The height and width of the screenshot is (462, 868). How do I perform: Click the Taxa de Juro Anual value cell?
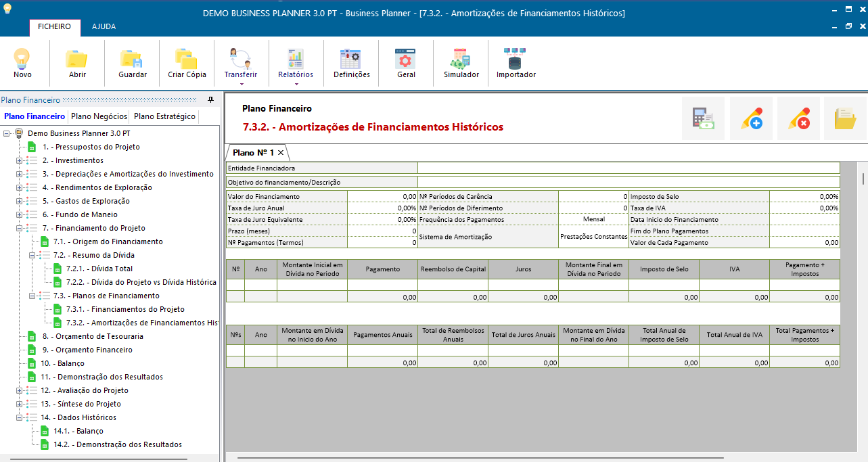[382, 208]
